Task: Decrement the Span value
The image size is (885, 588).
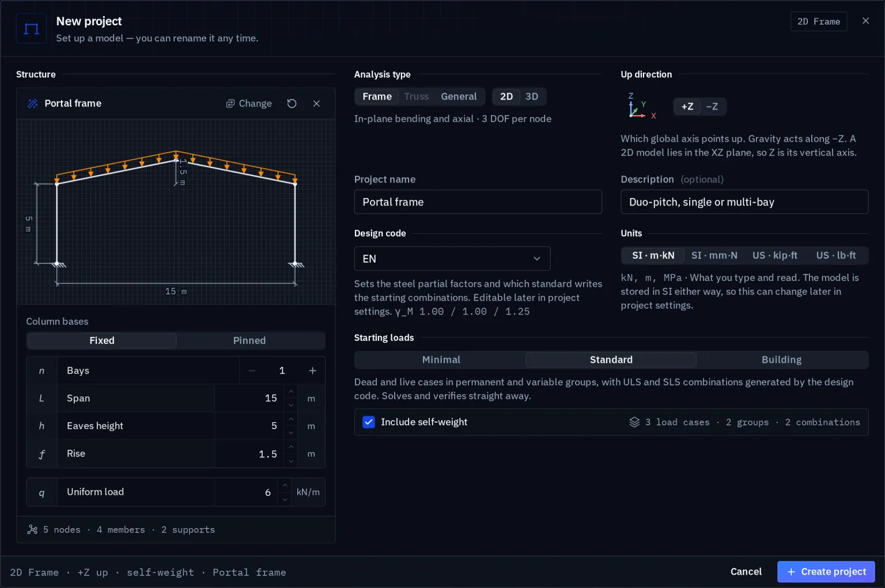Action: pyautogui.click(x=291, y=405)
